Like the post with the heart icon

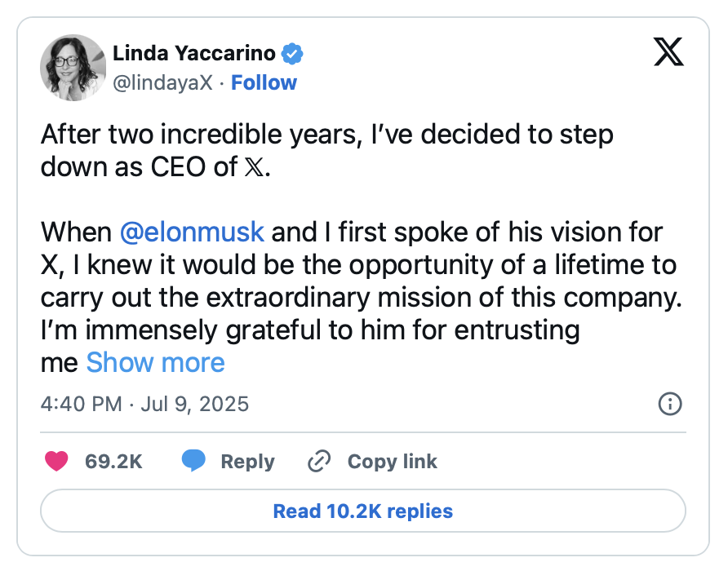pos(56,461)
